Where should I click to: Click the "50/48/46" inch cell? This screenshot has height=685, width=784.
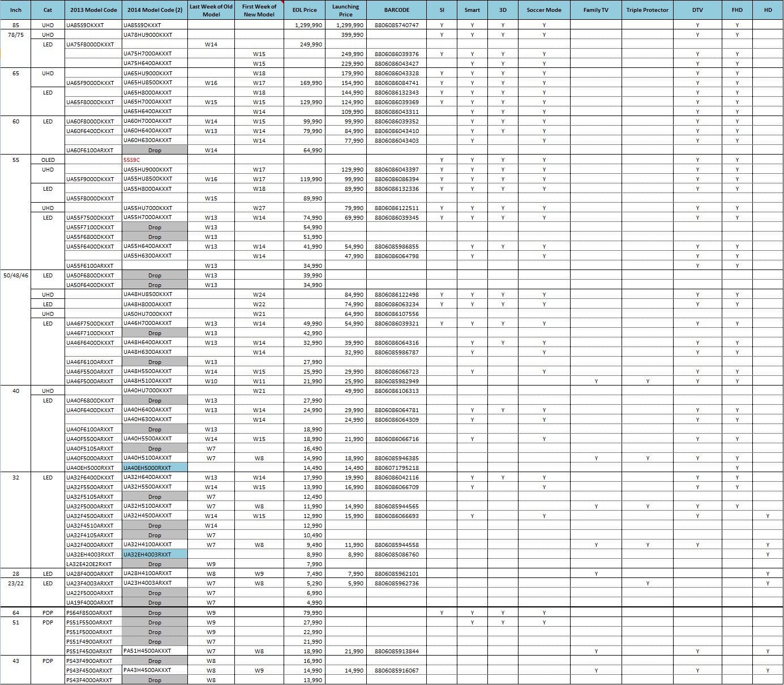[x=16, y=276]
